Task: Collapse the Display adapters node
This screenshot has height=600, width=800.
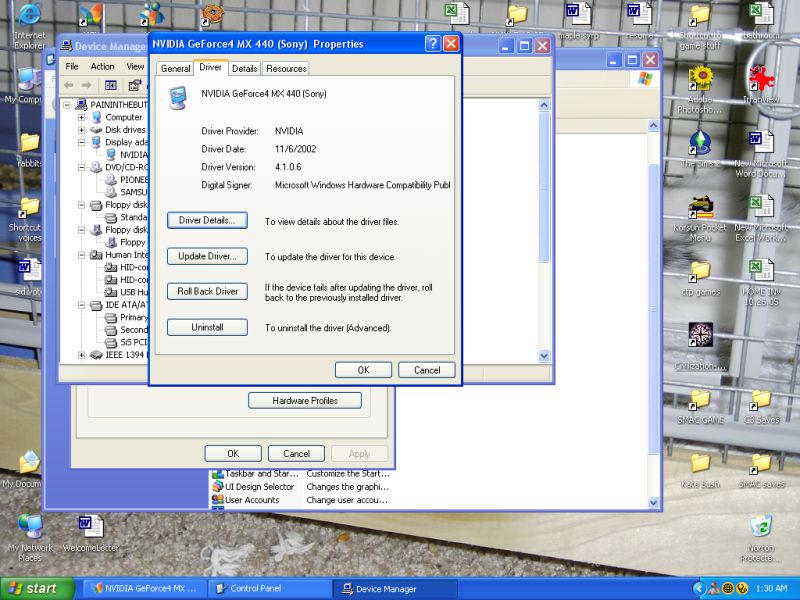Action: (x=82, y=142)
